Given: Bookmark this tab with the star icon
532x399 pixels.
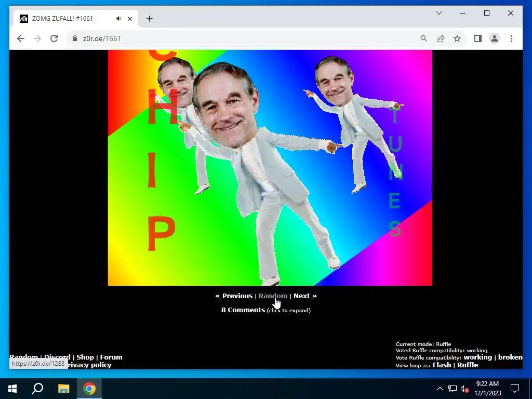Looking at the screenshot, I should tap(457, 38).
